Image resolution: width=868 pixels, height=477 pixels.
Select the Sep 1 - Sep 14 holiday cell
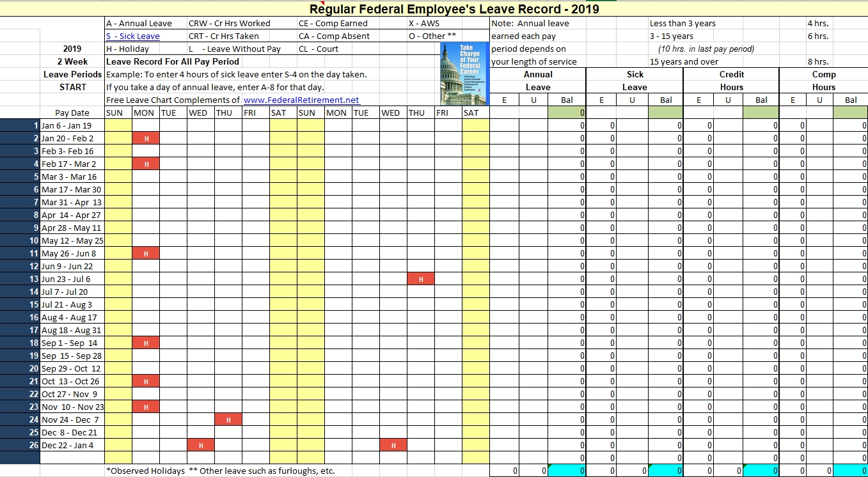(x=146, y=343)
